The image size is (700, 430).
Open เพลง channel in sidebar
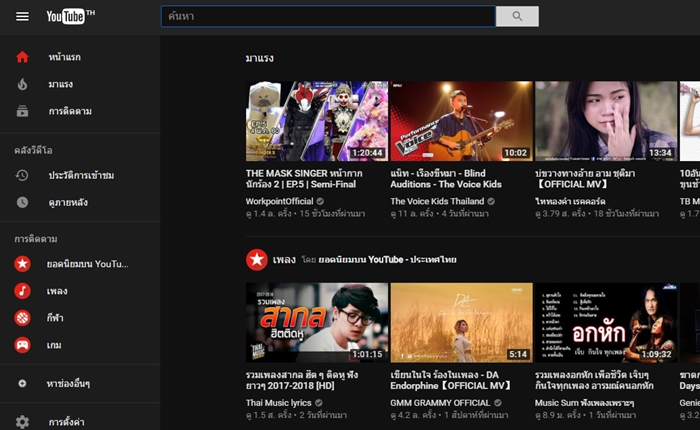[57, 291]
